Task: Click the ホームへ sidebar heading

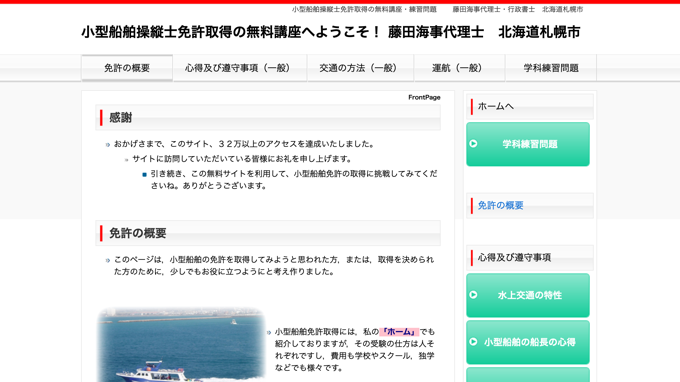Action: (x=495, y=106)
